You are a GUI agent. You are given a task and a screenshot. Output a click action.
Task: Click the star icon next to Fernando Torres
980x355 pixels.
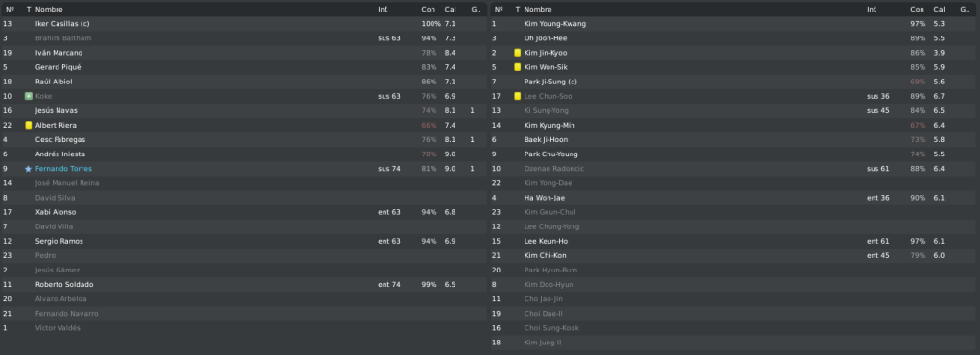28,169
